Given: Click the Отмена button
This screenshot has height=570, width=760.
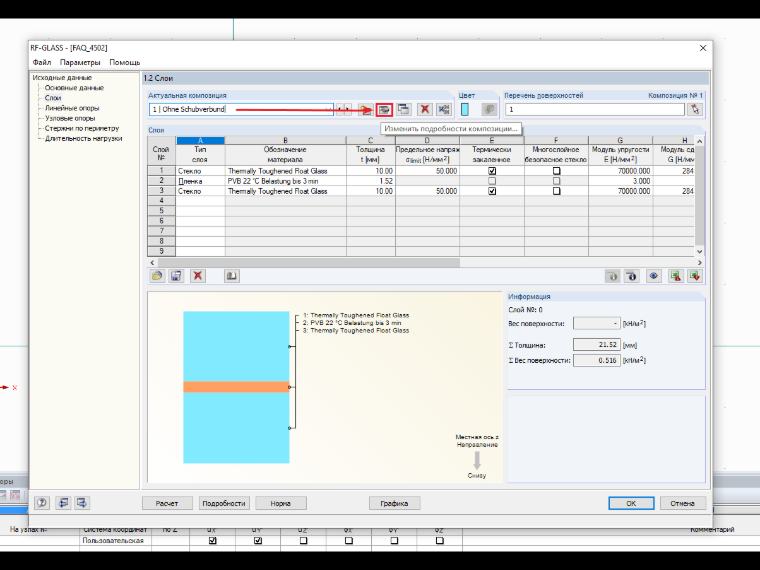Looking at the screenshot, I should click(x=682, y=503).
